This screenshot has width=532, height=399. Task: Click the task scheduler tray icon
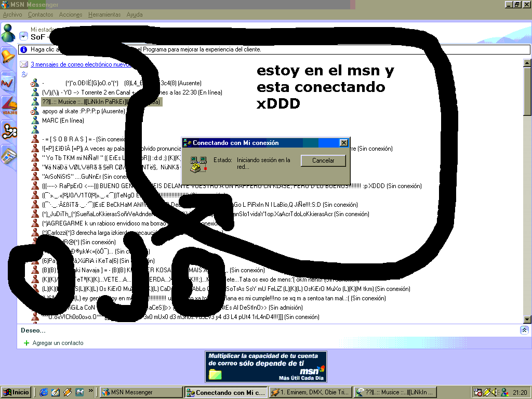478,392
